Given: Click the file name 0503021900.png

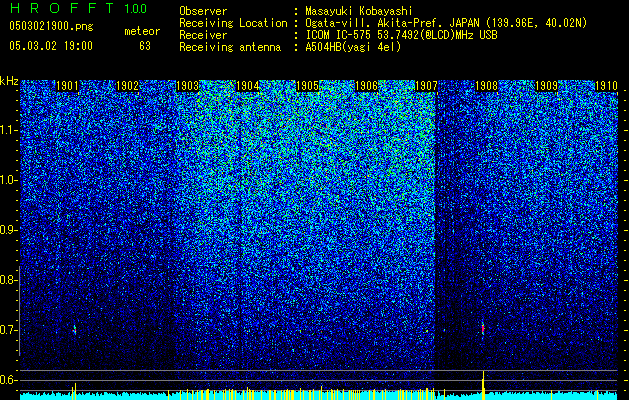Looking at the screenshot, I should [x=51, y=27].
